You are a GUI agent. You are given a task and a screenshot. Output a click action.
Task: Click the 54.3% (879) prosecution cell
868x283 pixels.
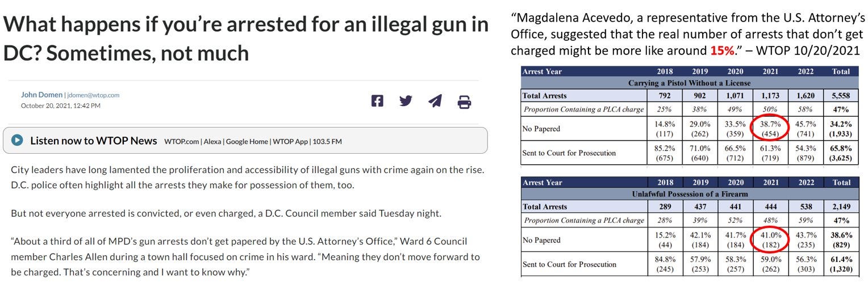[x=805, y=153]
